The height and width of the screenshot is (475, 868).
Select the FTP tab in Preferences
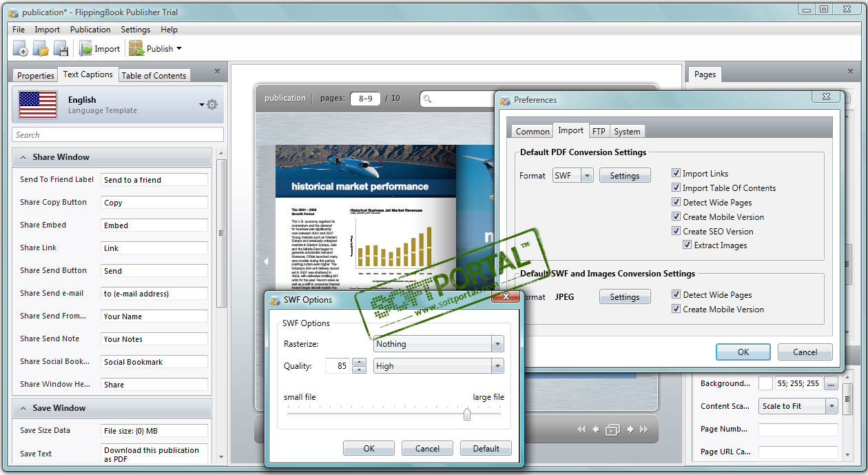[599, 132]
